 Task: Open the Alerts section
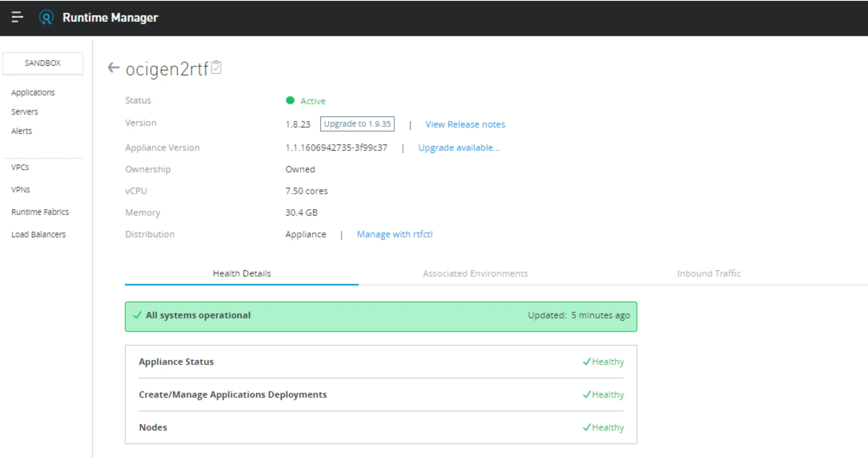[21, 131]
